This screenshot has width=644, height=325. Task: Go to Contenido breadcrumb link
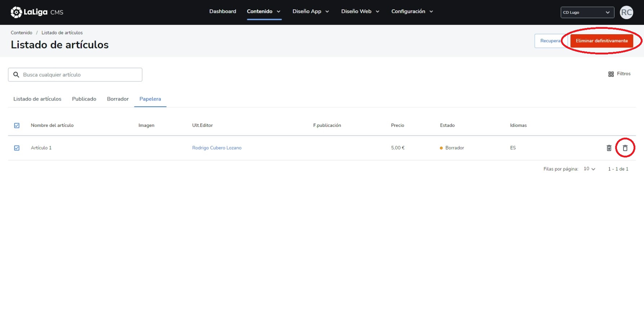pyautogui.click(x=21, y=33)
